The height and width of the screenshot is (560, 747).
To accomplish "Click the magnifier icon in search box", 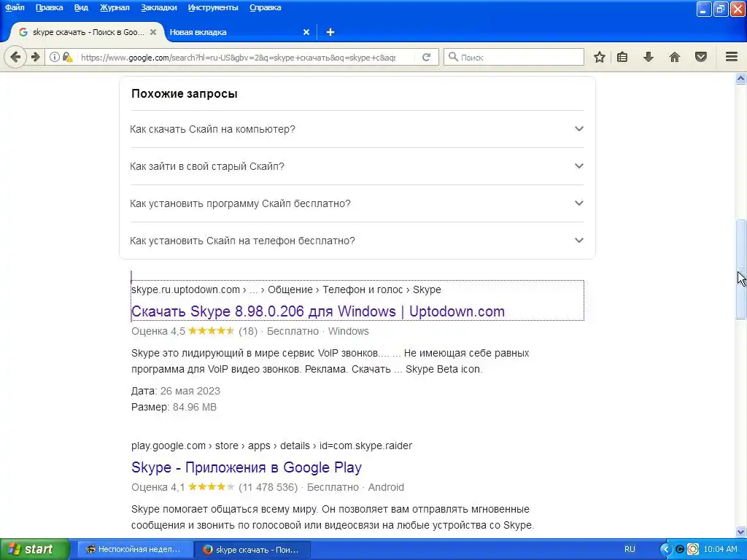I will tap(453, 57).
